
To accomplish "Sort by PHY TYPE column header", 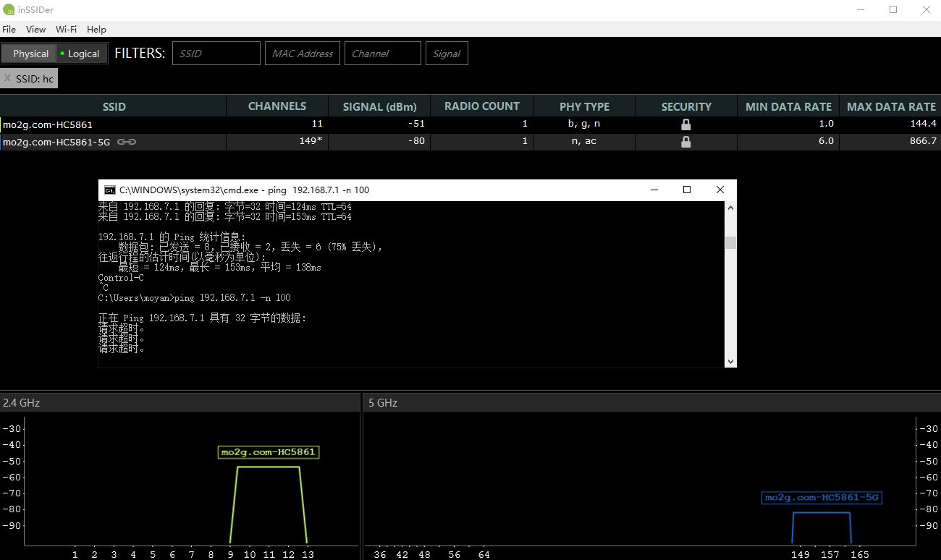I will point(584,106).
